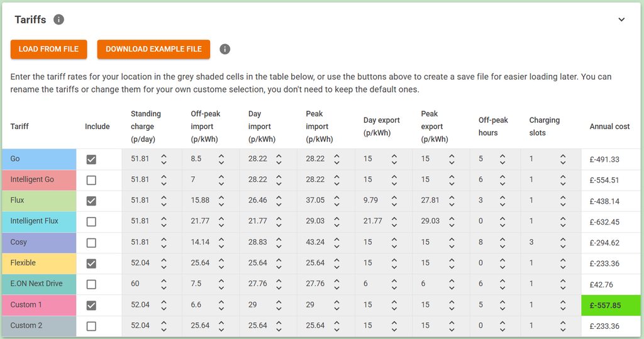Decrease Flux off-peak import with down arrow
This screenshot has height=339, width=644.
pos(221,204)
